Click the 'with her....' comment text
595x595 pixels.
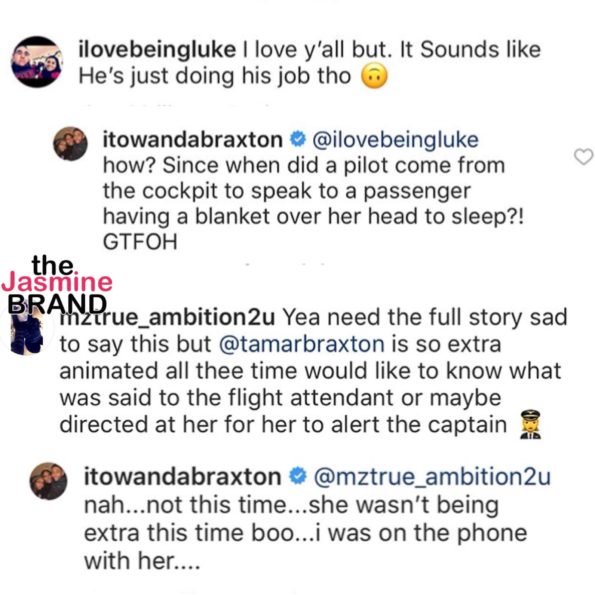tap(142, 561)
